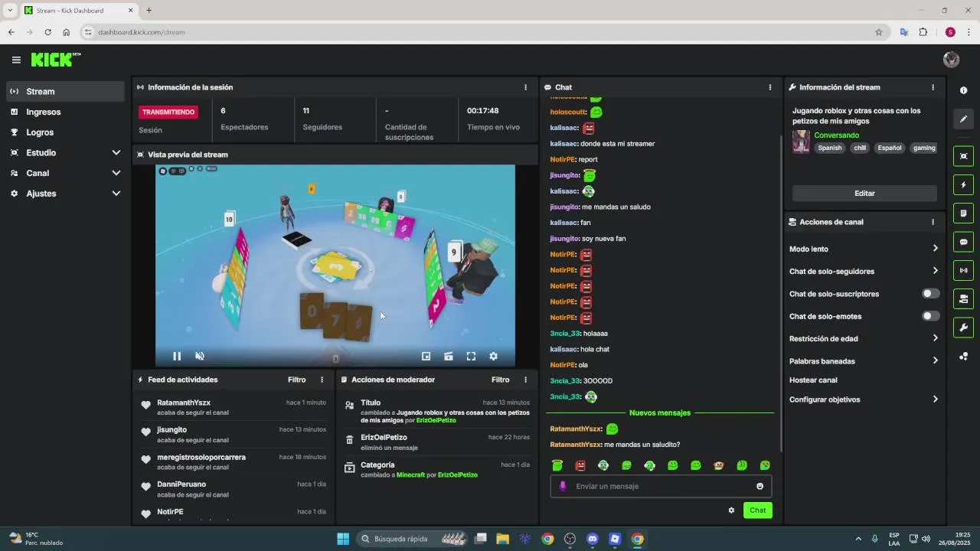Open stream preview settings gear
The height and width of the screenshot is (551, 980).
click(x=493, y=356)
